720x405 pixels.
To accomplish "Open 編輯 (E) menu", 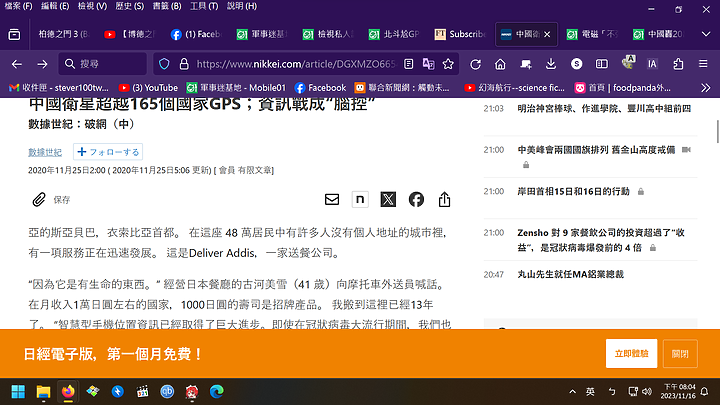I will 55,6.
